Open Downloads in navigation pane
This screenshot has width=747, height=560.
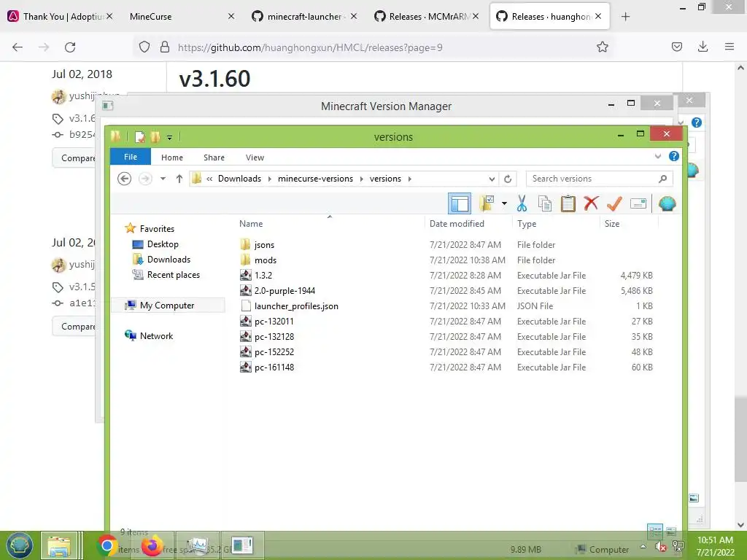[x=169, y=259]
